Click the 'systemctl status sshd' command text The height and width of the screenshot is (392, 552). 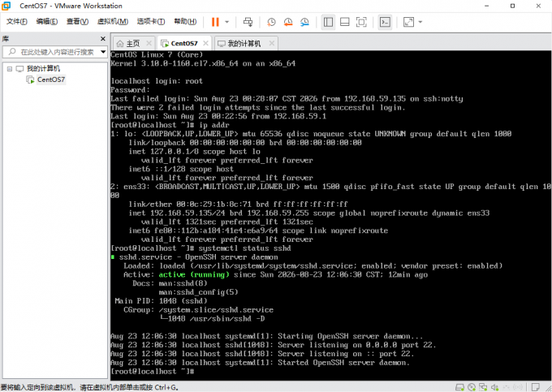[x=244, y=248]
